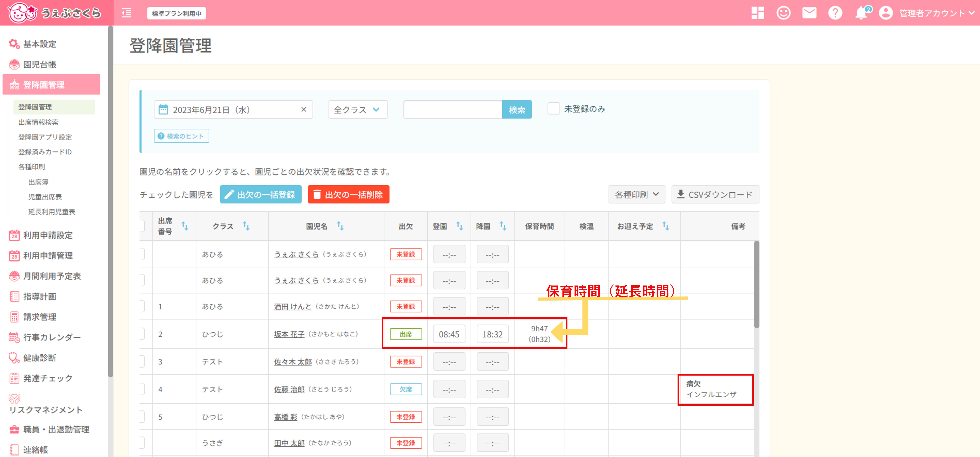Toggle 未登録のみ checkbox
This screenshot has width=980, height=457.
click(x=554, y=109)
